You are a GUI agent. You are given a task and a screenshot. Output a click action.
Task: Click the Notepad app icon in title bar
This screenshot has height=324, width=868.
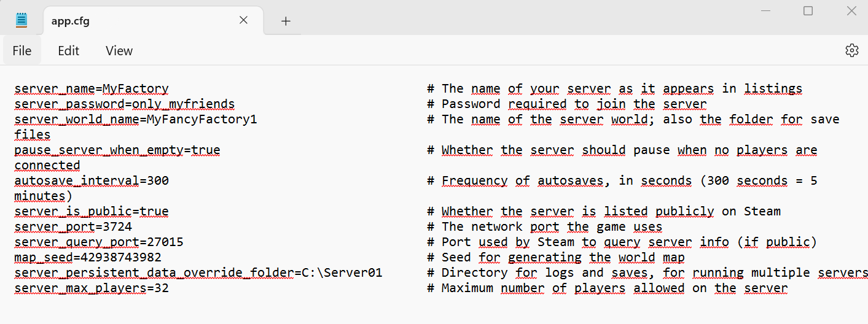[x=22, y=20]
